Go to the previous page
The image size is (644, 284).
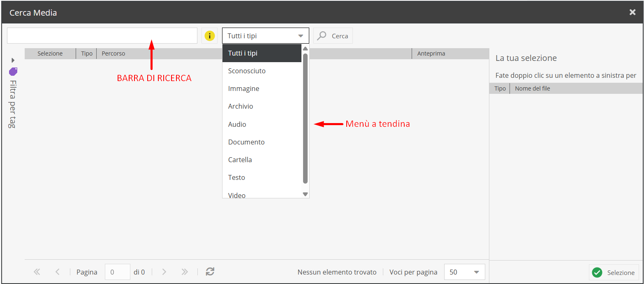pyautogui.click(x=58, y=272)
